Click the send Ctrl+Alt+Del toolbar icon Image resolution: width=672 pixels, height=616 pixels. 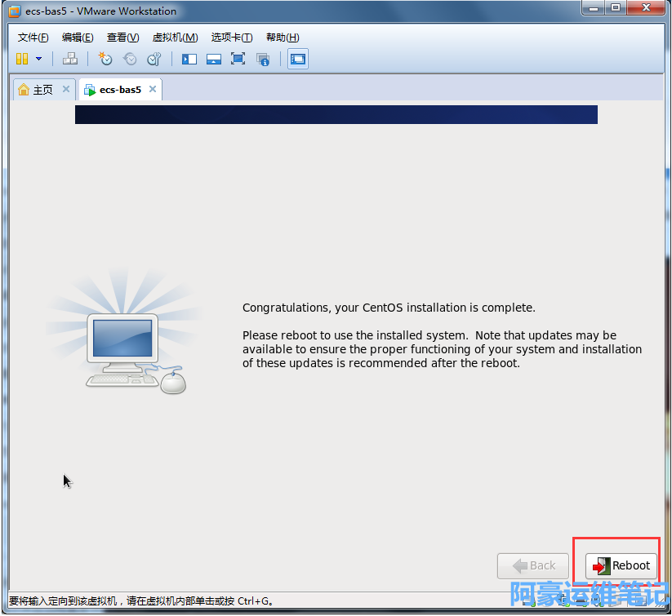[x=70, y=59]
